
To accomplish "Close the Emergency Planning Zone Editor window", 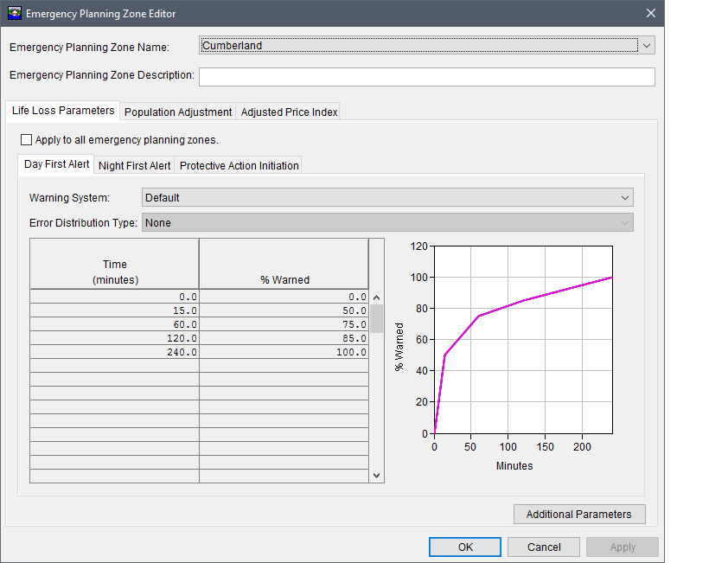I will [x=650, y=14].
